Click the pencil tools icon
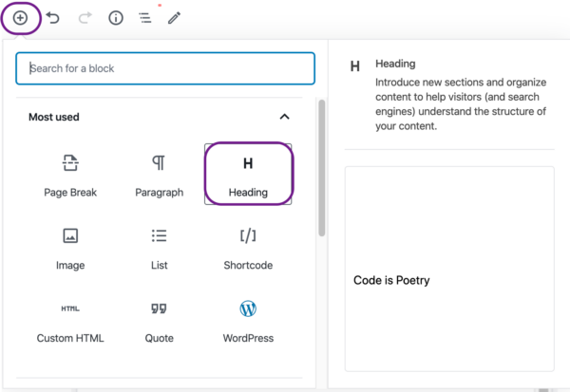This screenshot has width=570, height=392. coord(174,18)
